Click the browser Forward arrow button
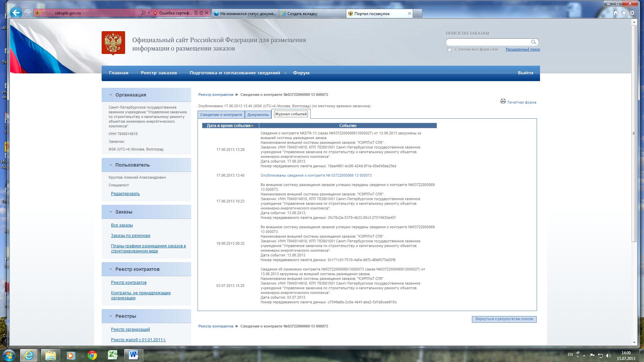 [28, 13]
